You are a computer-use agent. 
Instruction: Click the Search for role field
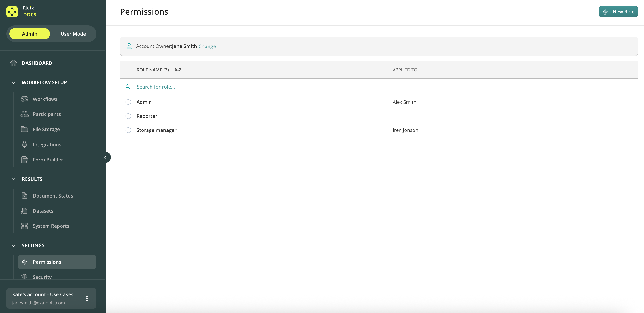point(156,87)
